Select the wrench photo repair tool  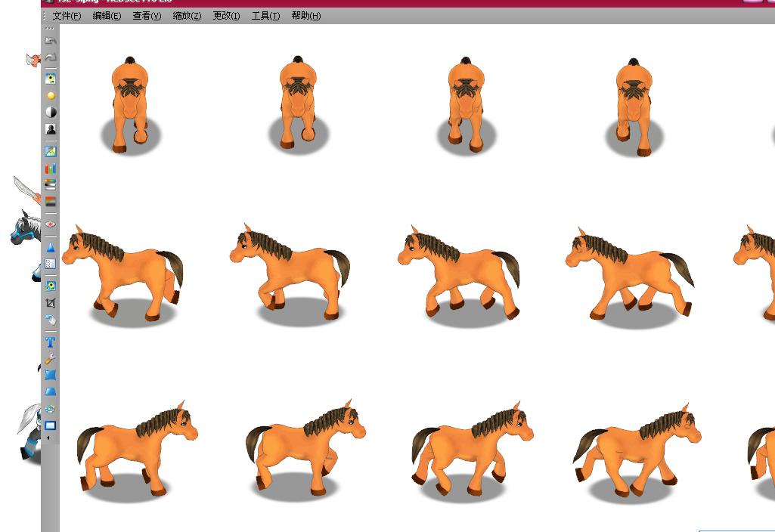[51, 359]
